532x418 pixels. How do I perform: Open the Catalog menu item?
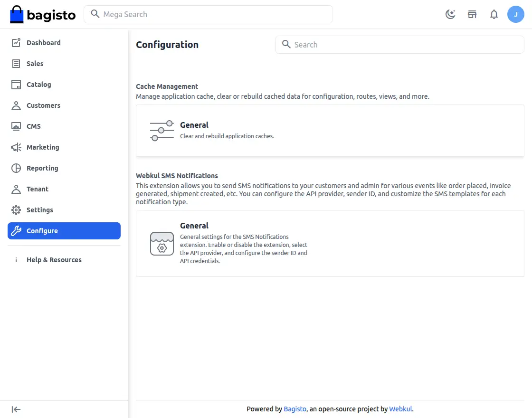[64, 85]
